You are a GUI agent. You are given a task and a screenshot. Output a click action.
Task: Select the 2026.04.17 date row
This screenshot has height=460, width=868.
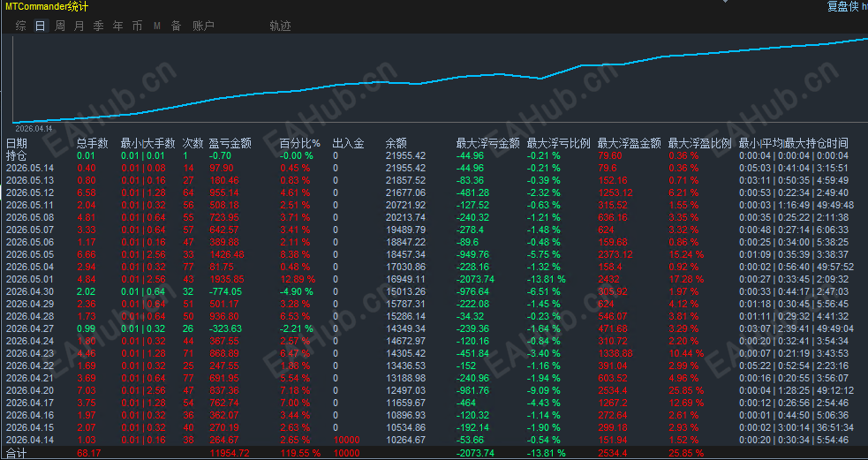coord(29,403)
